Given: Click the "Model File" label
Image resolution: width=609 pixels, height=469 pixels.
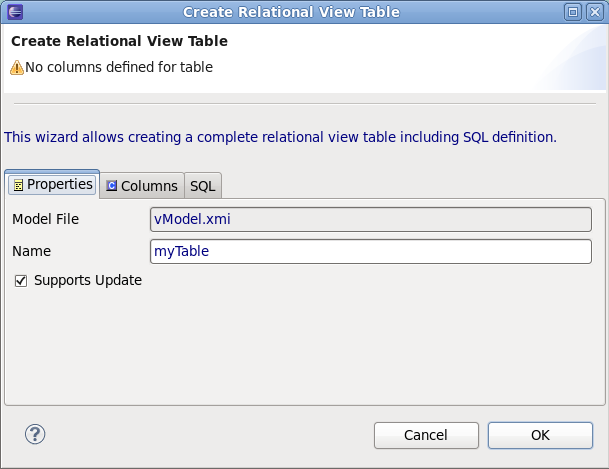Looking at the screenshot, I should pos(45,219).
